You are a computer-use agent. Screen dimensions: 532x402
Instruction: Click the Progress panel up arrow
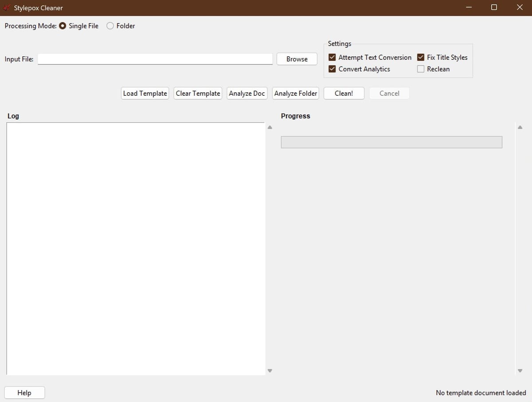[520, 128]
